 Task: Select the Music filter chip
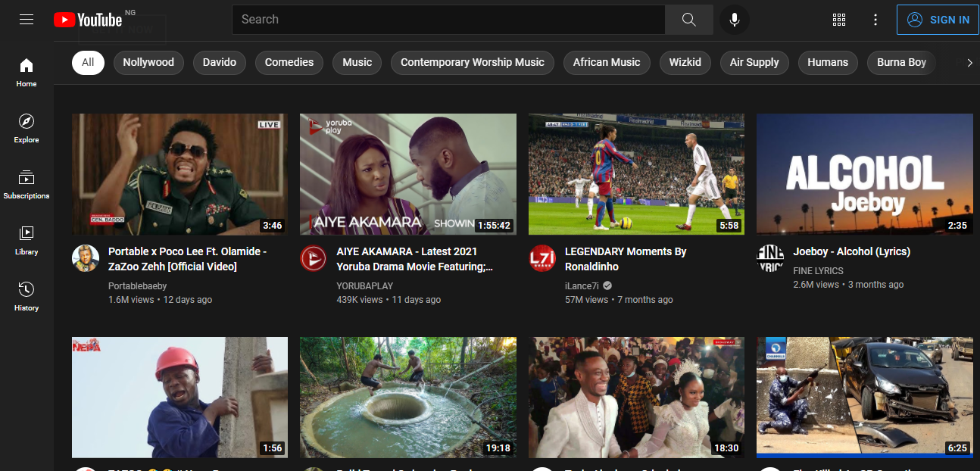pyautogui.click(x=357, y=62)
